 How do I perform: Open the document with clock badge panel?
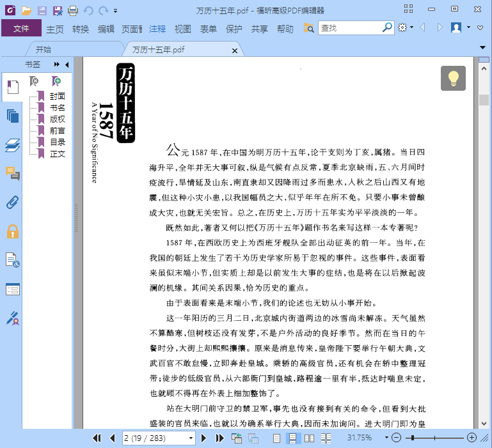pos(13,260)
